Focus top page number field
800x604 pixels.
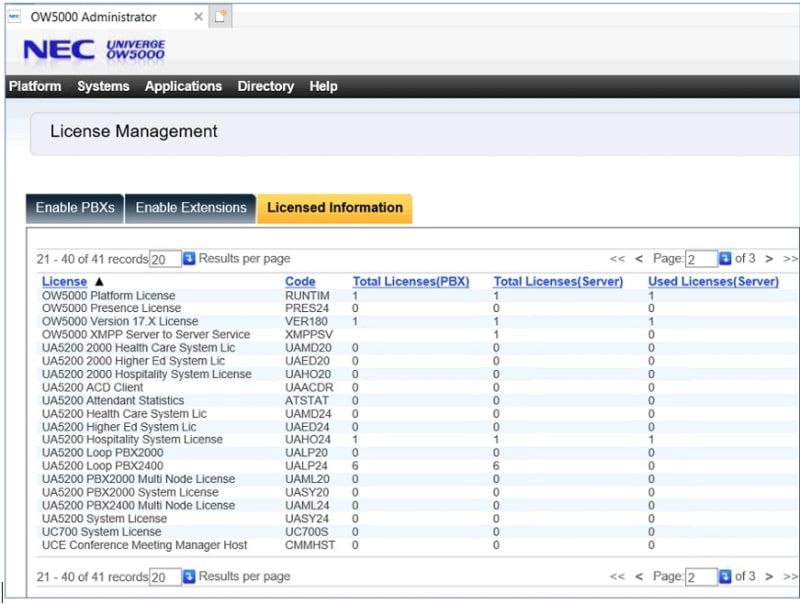point(702,259)
